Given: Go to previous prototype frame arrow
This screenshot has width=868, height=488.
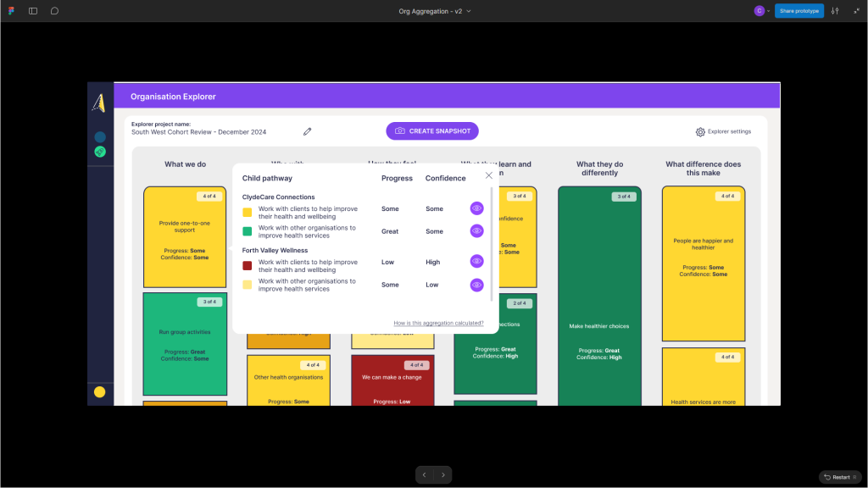Looking at the screenshot, I should pos(425,475).
